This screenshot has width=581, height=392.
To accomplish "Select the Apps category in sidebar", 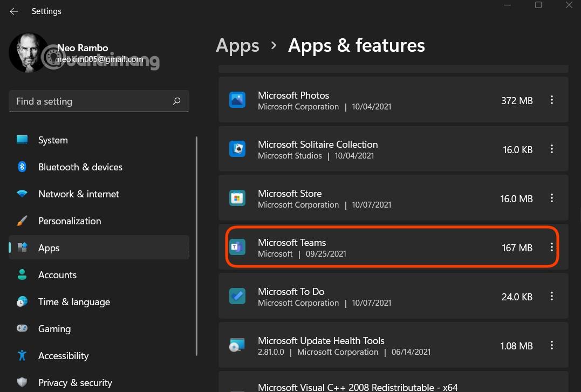I will pos(99,247).
